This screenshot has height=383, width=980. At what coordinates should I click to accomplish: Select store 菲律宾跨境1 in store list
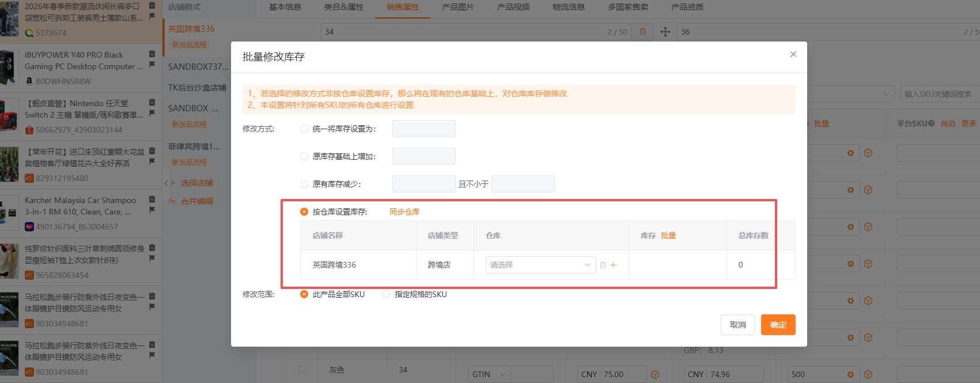194,147
